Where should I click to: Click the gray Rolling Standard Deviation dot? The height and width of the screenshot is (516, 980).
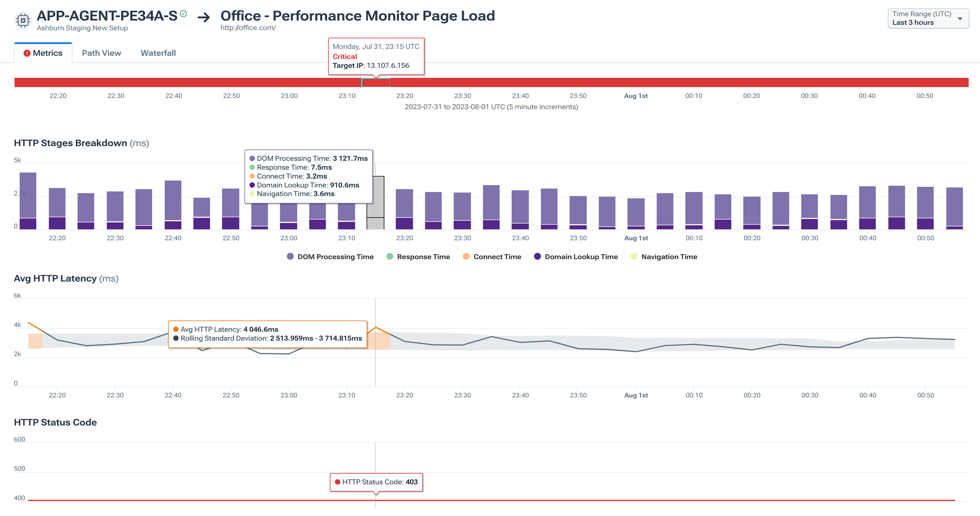coord(176,338)
